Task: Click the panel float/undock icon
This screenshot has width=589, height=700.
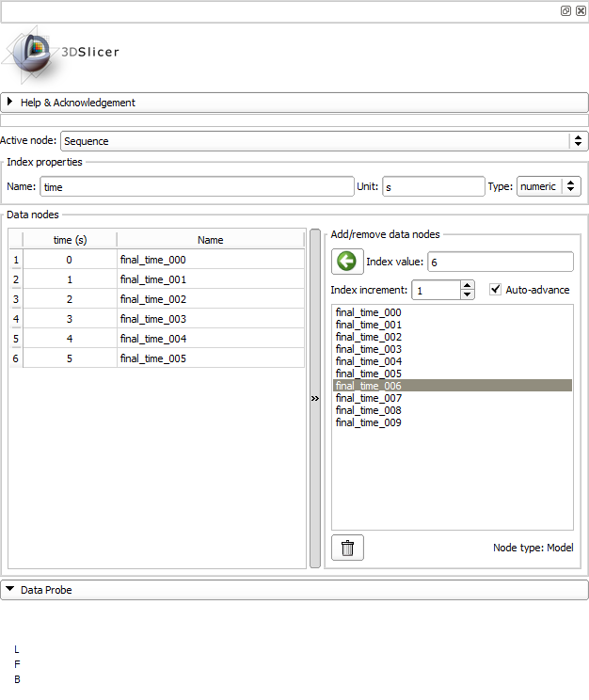Action: point(565,10)
